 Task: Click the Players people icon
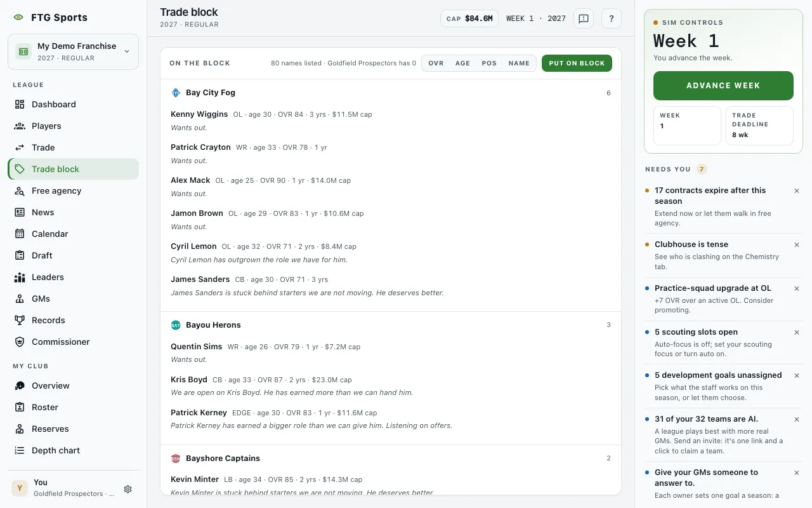[x=20, y=126]
